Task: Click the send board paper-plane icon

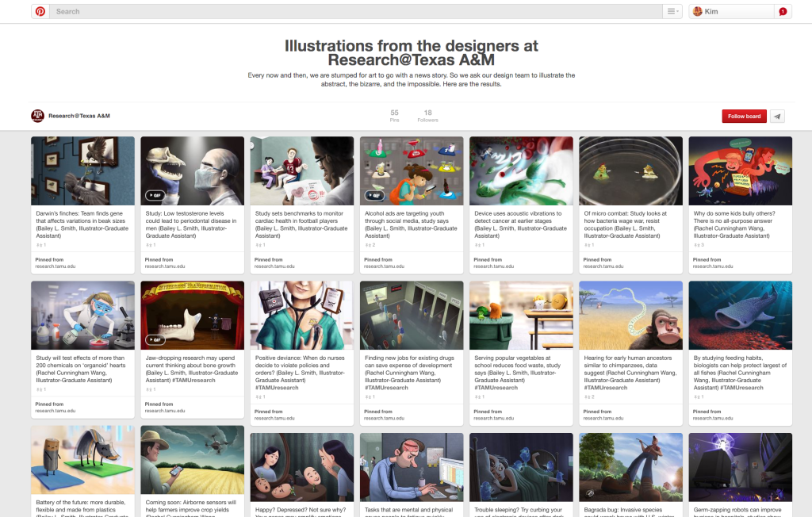Action: [778, 116]
